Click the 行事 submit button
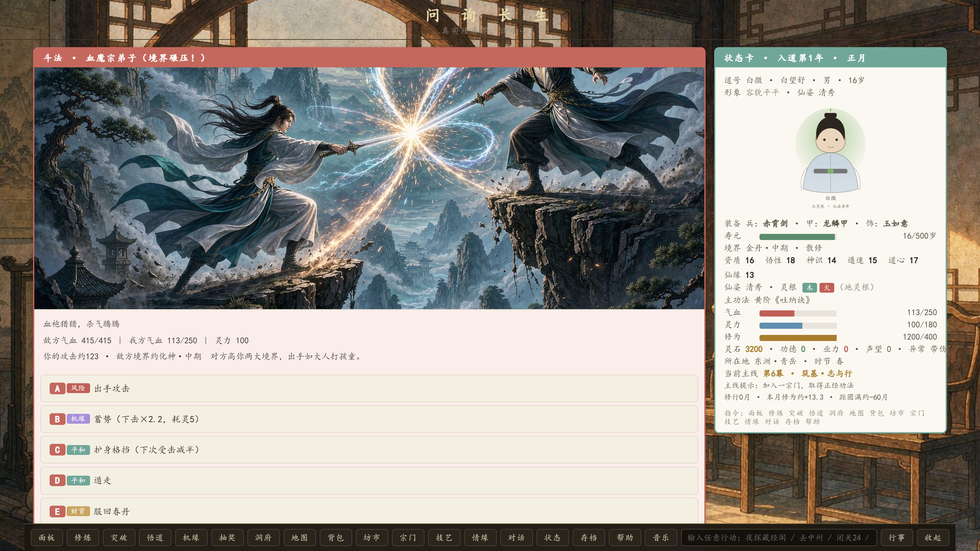The height and width of the screenshot is (551, 980). click(897, 537)
